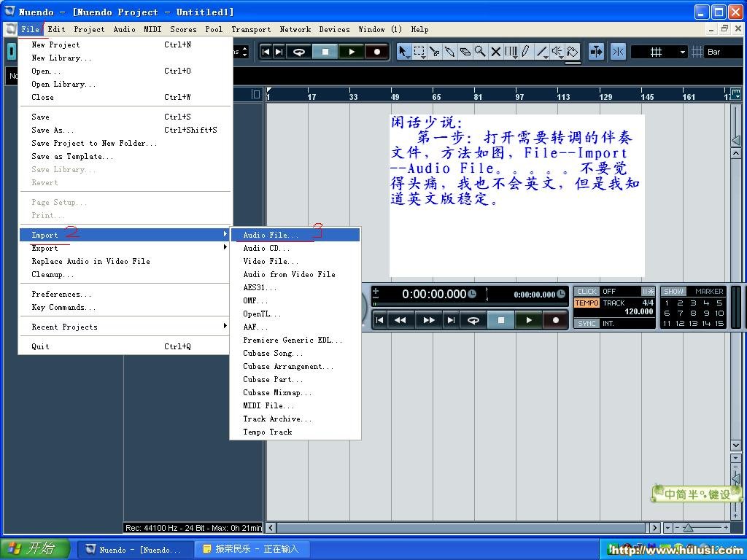The width and height of the screenshot is (747, 560).
Task: Open the Devices menu
Action: click(334, 29)
